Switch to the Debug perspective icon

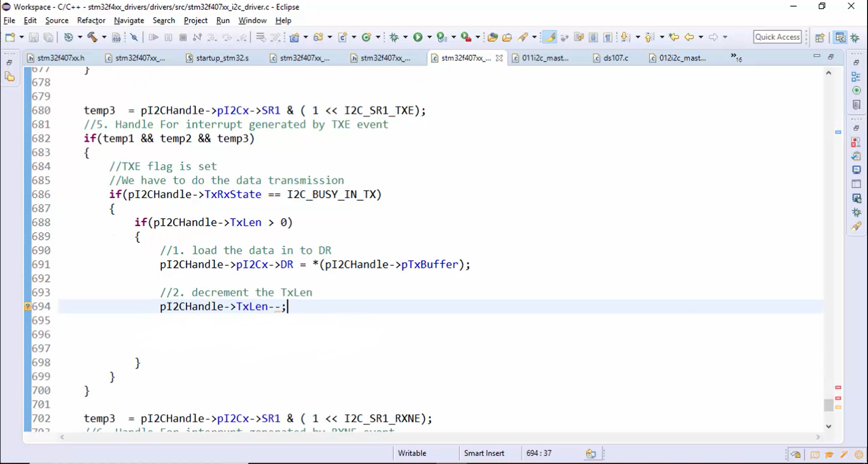pyautogui.click(x=855, y=38)
